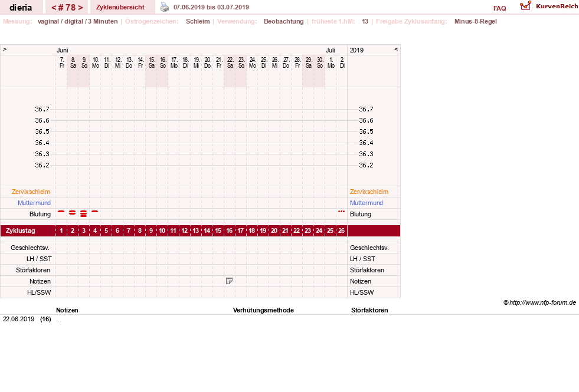Click the left 'Notizen' row label
This screenshot has height=392, width=579.
[x=40, y=281]
